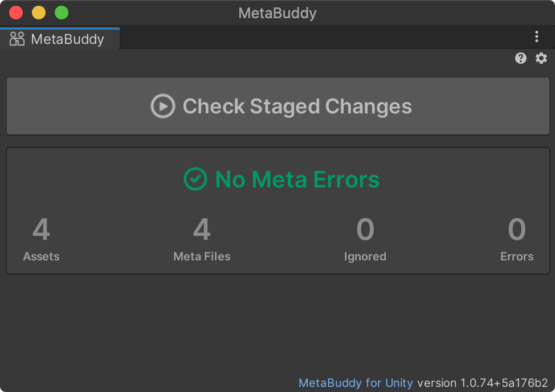The height and width of the screenshot is (392, 555).
Task: Click the Assets count statistic
Action: pyautogui.click(x=41, y=230)
